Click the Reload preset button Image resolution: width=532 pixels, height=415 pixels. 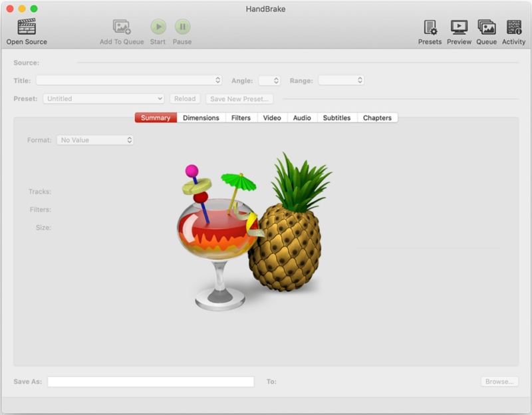[x=185, y=98]
